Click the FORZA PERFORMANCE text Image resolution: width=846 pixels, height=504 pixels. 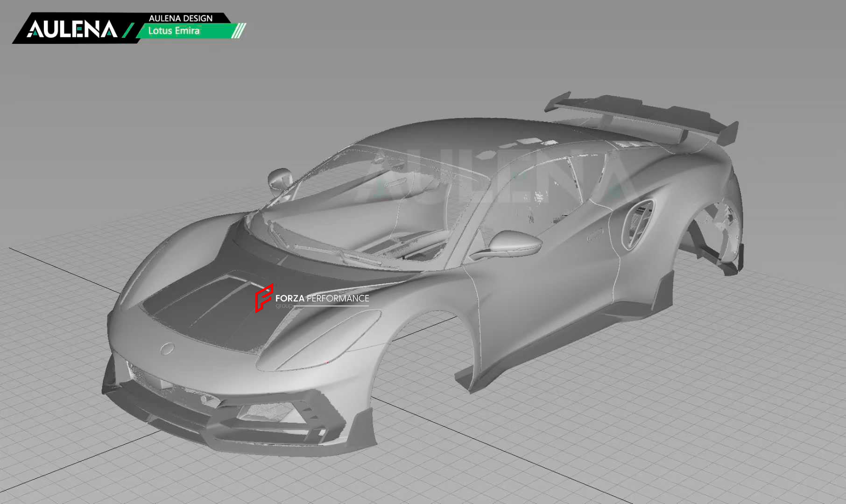322,299
